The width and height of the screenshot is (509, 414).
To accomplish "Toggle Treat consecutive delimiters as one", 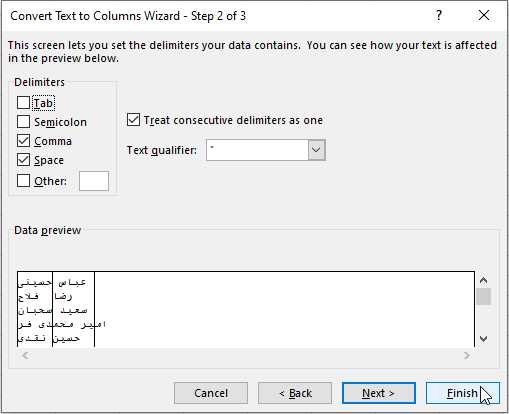I will tap(133, 120).
